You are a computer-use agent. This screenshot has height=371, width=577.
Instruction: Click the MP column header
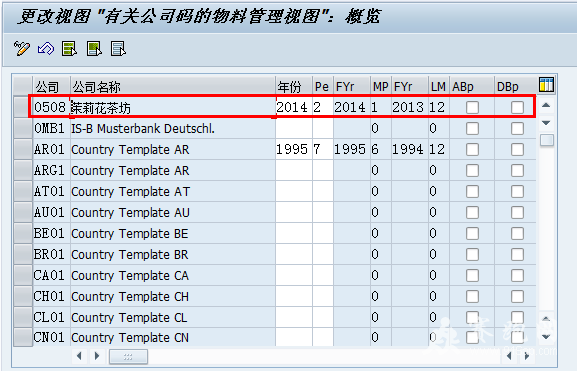381,86
